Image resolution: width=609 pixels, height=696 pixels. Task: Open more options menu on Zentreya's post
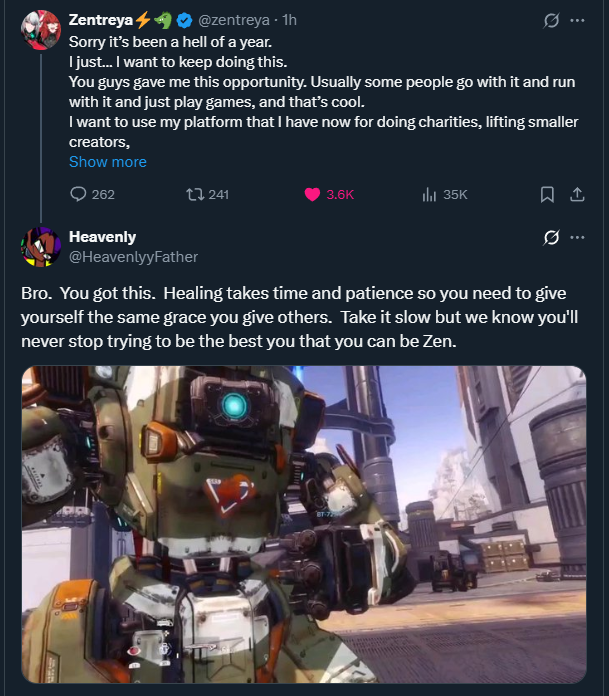[577, 20]
